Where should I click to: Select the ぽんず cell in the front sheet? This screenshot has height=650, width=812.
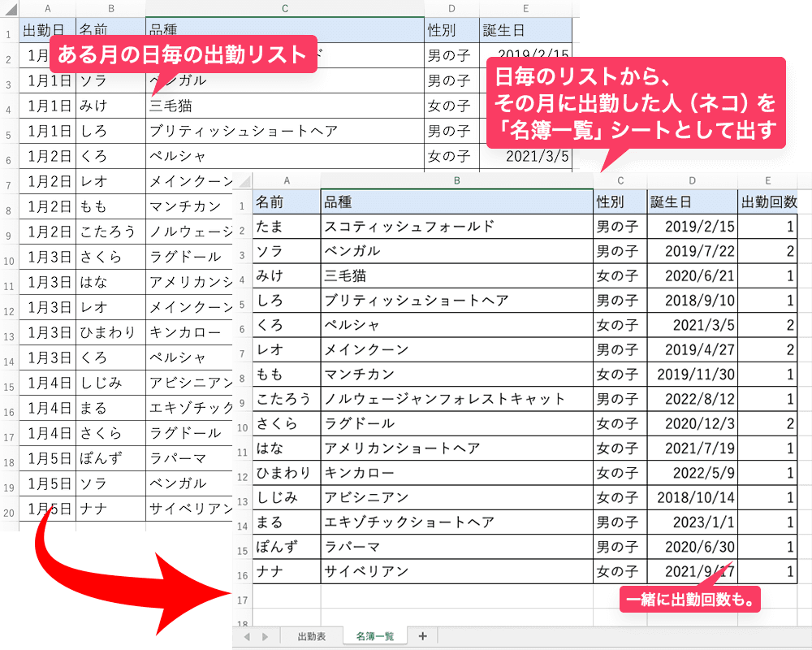click(x=286, y=547)
